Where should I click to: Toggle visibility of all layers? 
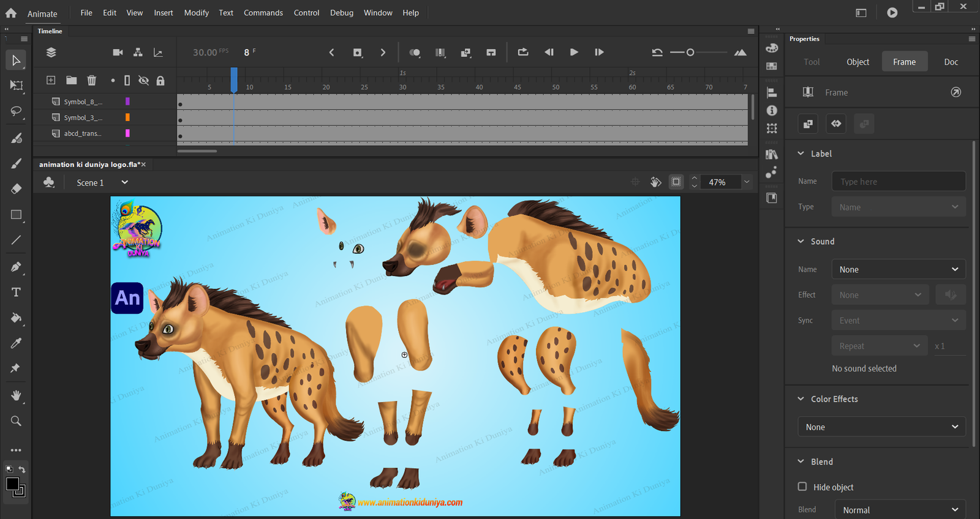[x=144, y=80]
